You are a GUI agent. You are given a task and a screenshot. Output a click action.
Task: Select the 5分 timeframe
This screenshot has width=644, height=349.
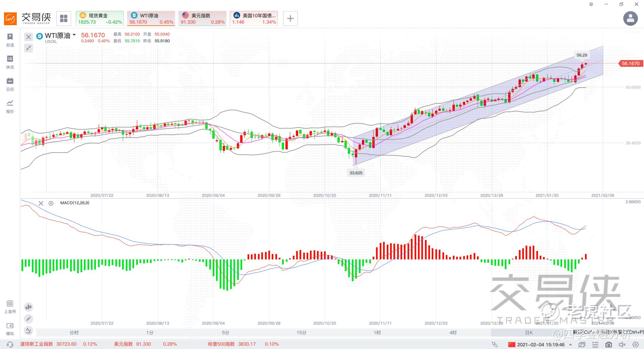(226, 333)
